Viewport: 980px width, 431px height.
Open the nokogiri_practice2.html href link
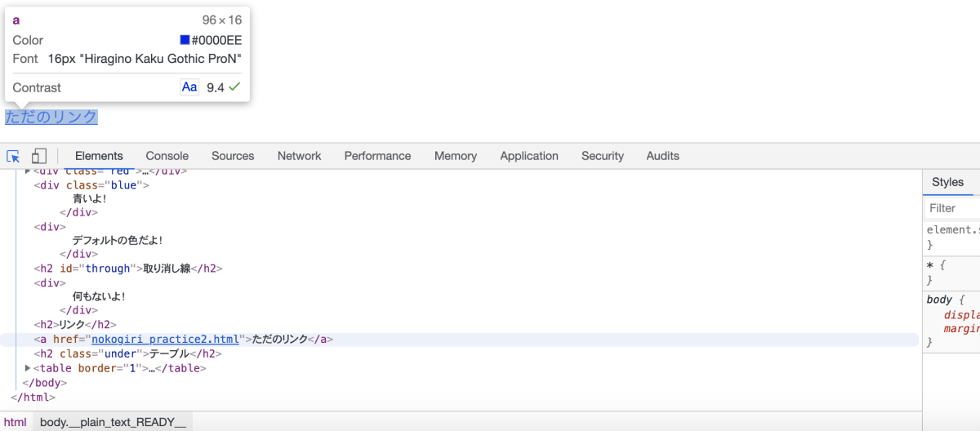pyautogui.click(x=166, y=340)
